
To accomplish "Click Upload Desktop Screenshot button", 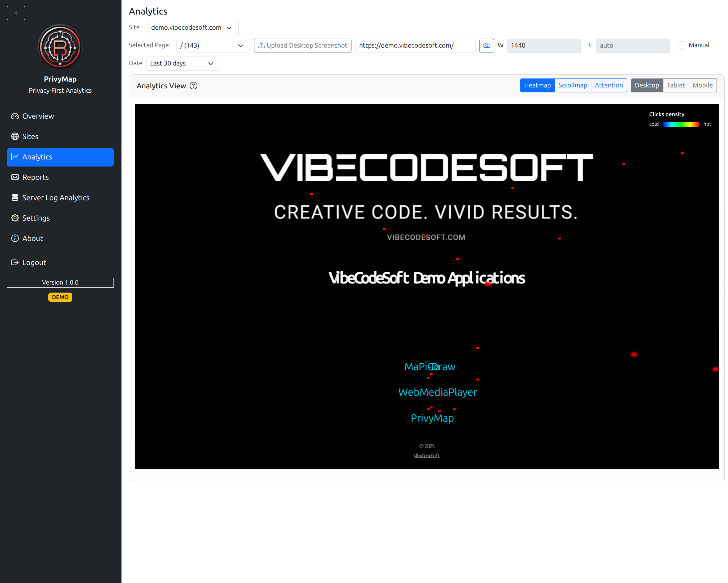I will pyautogui.click(x=303, y=45).
